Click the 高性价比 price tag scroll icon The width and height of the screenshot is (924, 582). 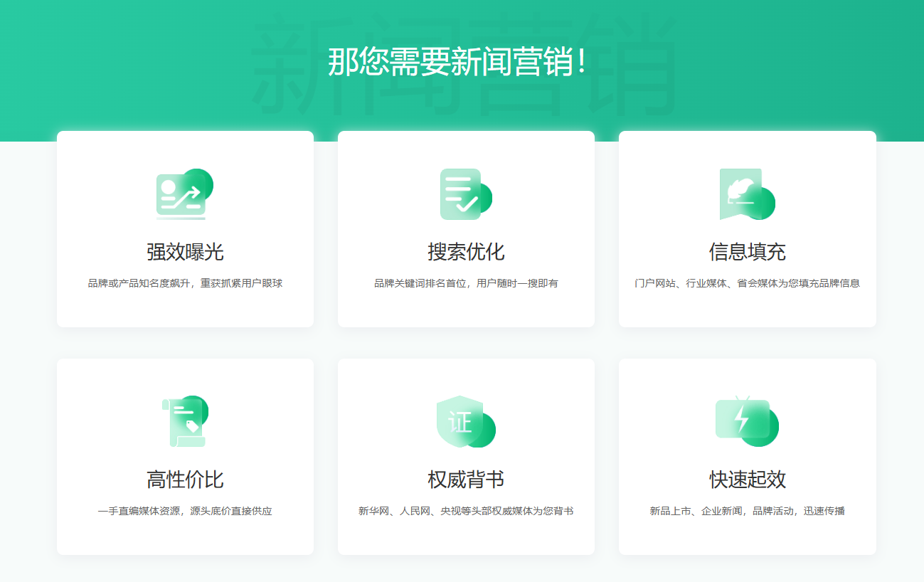pos(185,422)
